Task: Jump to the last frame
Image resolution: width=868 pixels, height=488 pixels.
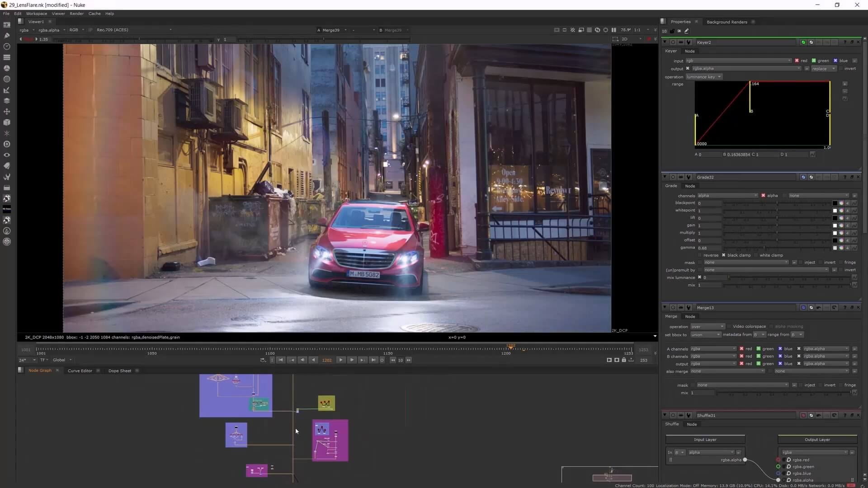Action: (x=373, y=360)
